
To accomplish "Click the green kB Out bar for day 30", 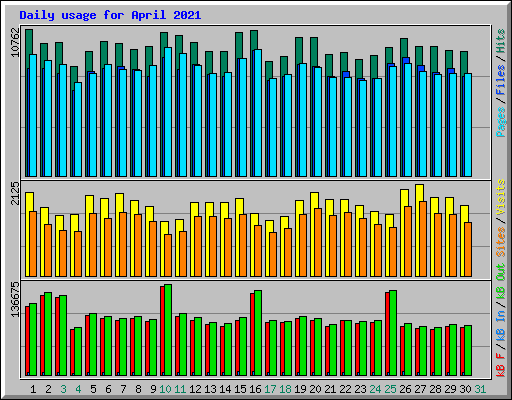I will (468, 350).
